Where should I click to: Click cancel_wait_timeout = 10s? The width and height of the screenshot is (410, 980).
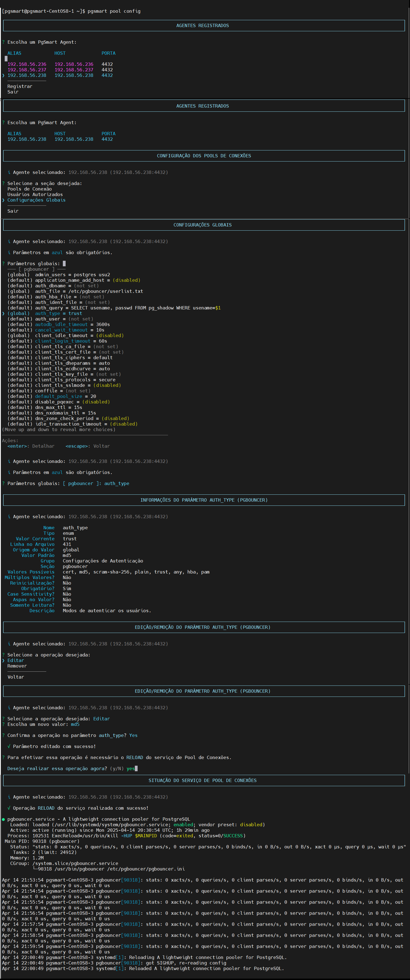click(x=56, y=330)
